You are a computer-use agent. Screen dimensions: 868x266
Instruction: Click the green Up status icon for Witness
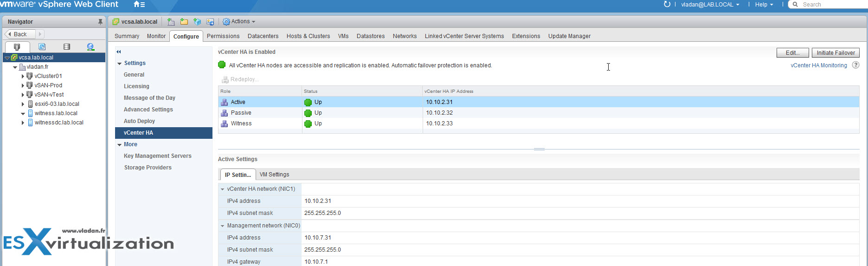coord(308,123)
